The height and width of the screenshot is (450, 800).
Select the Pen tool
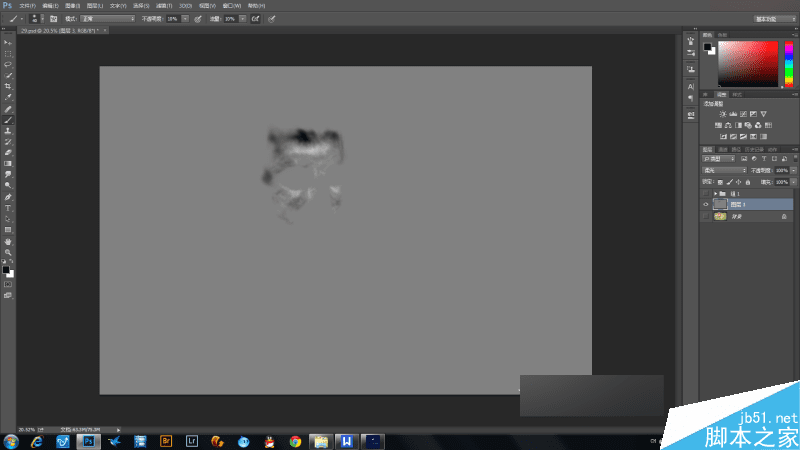tap(8, 197)
